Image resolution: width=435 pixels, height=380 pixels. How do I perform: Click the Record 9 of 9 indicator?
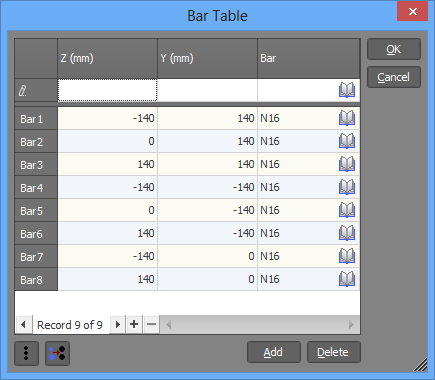coord(70,325)
